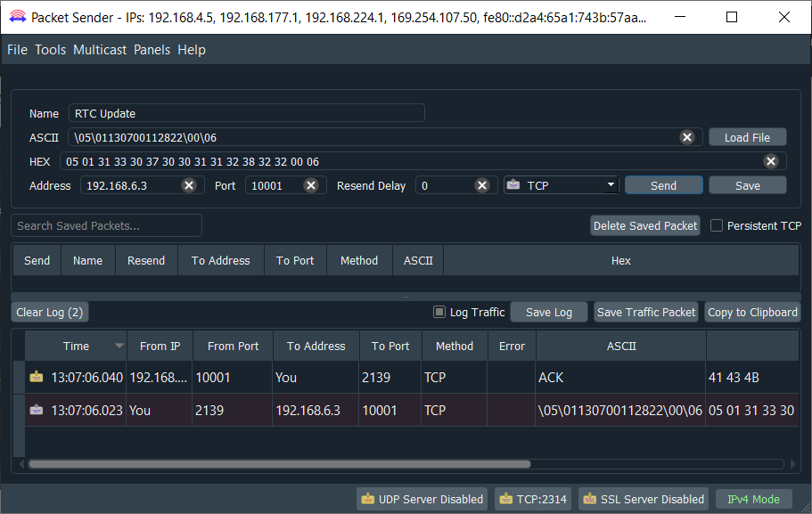Click the sent packet icon at 13:07:06.023
812x514 pixels.
[37, 410]
